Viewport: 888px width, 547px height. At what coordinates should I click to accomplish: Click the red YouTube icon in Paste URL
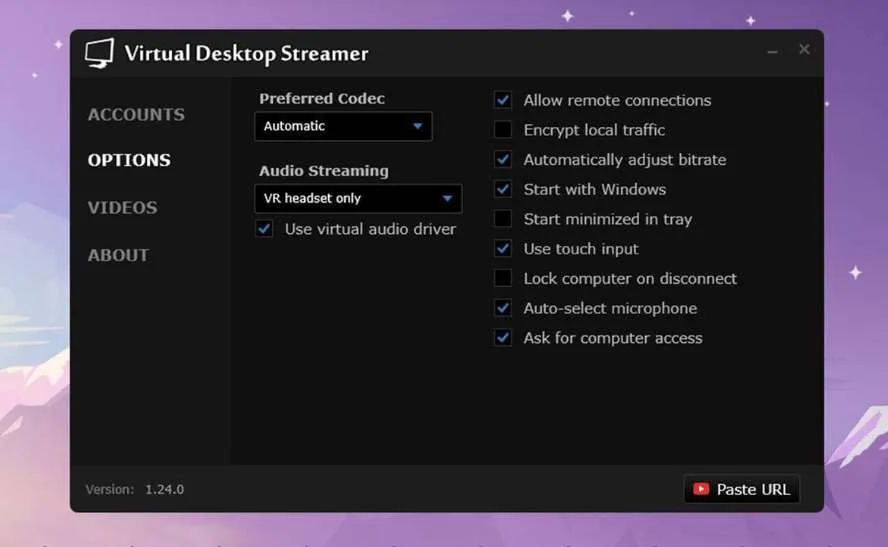pos(701,489)
